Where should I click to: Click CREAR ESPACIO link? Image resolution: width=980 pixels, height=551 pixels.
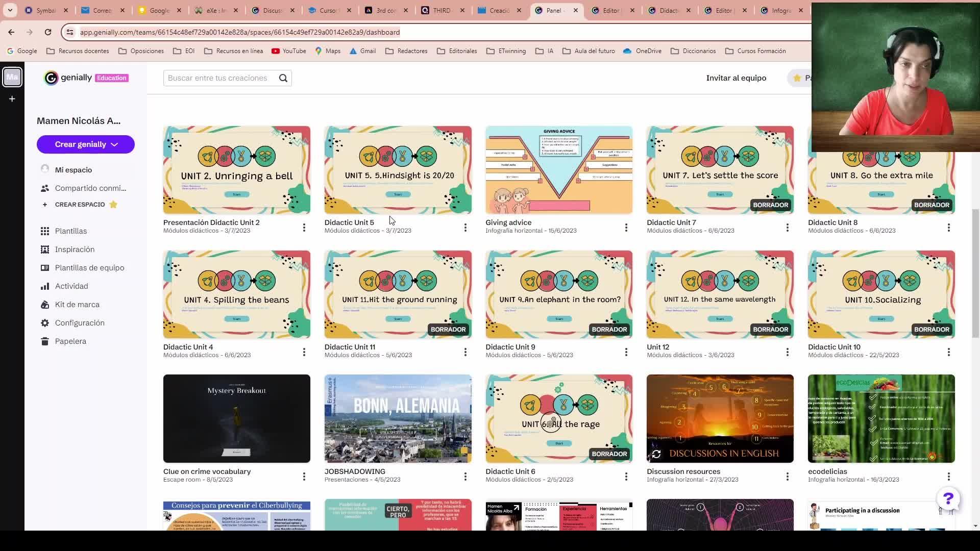point(80,205)
